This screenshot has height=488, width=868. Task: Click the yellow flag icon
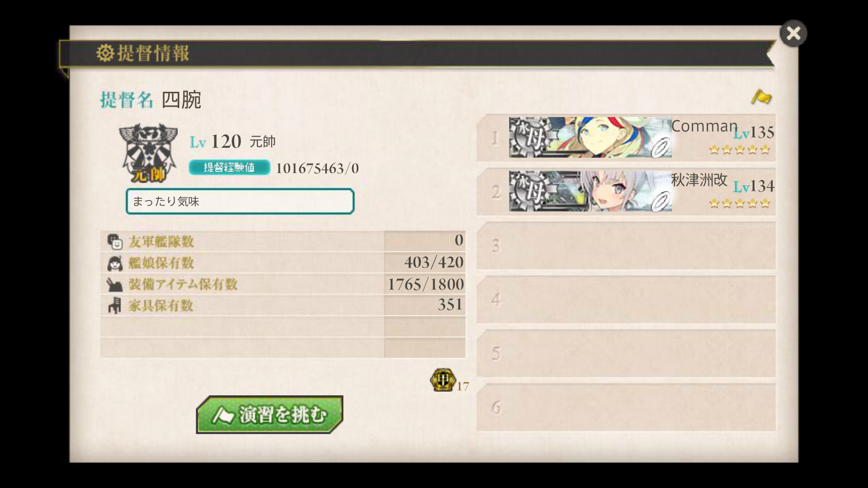(761, 97)
